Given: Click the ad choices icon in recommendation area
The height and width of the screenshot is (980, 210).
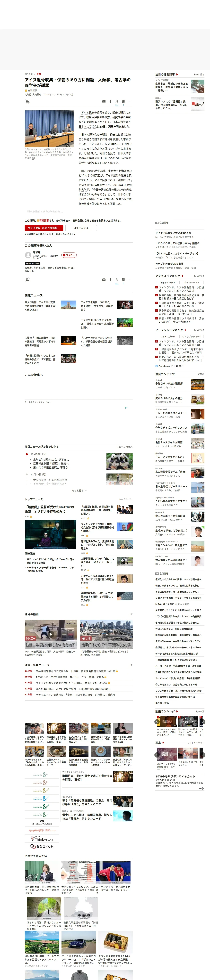Looking at the screenshot, I should [127, 408].
